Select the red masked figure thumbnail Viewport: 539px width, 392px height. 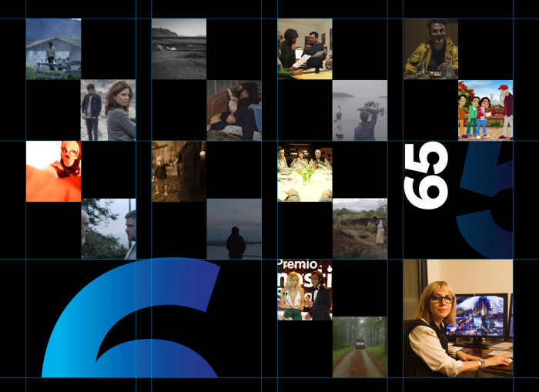(x=53, y=171)
